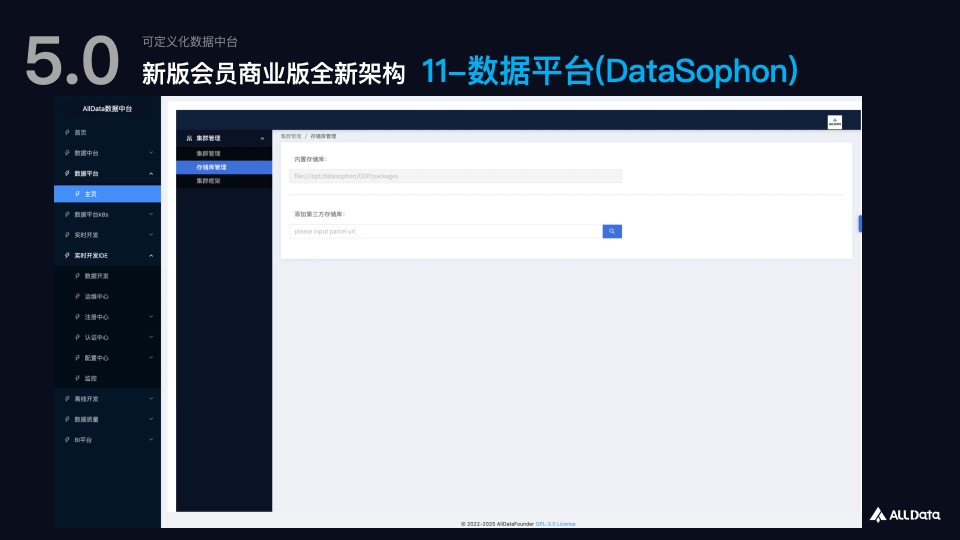Click the parcel url input field
Screen dimensions: 960x540
pos(446,231)
